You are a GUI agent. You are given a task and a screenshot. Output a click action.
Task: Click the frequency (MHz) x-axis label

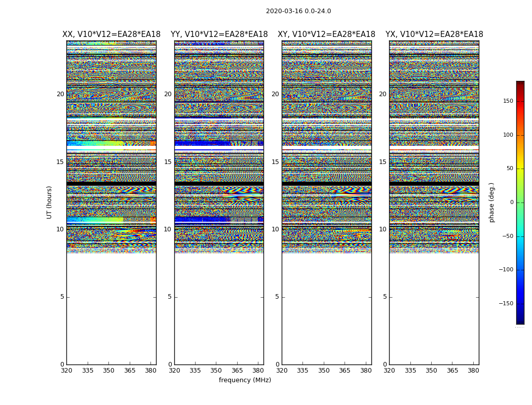[x=245, y=380]
